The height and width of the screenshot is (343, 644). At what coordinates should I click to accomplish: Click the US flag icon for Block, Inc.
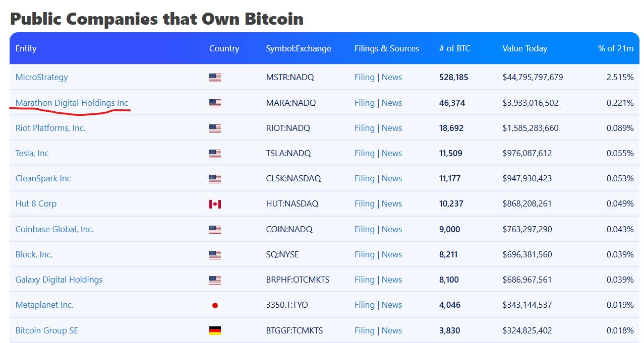pyautogui.click(x=215, y=255)
